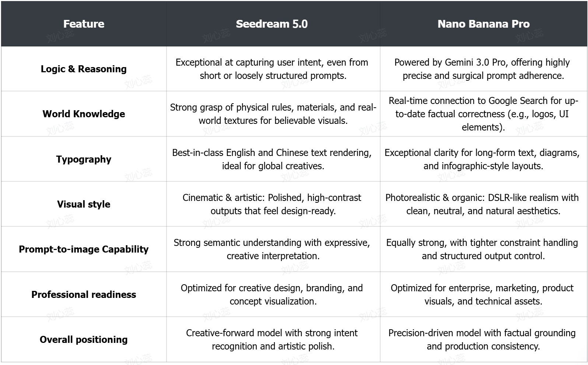
Task: Click the "Feature" column header
Action: [x=84, y=24]
